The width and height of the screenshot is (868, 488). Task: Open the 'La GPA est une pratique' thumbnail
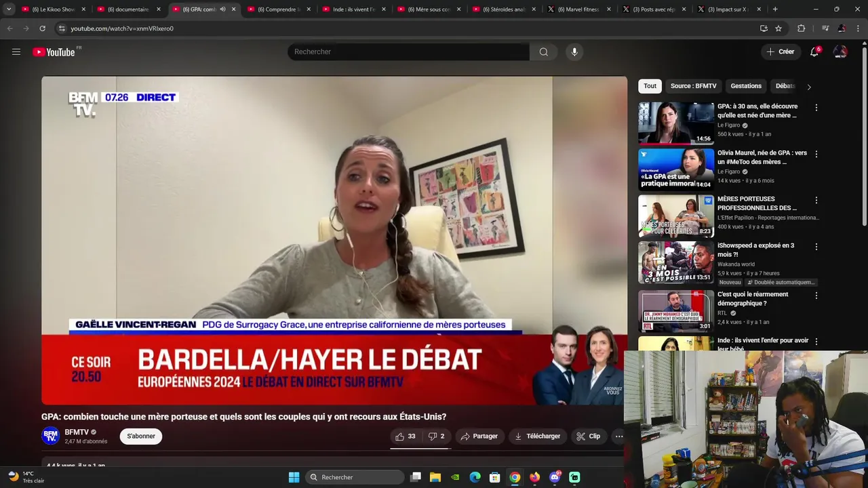676,169
